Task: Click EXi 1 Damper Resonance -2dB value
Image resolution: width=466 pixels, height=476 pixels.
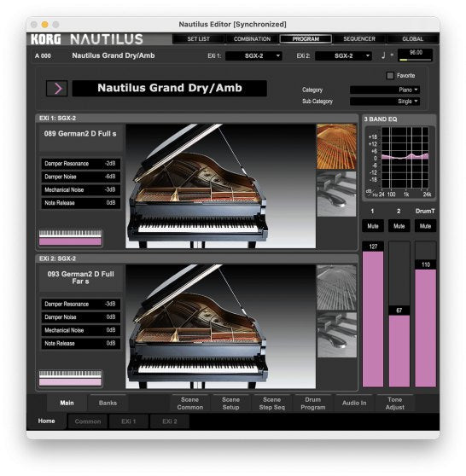Action: click(80, 164)
